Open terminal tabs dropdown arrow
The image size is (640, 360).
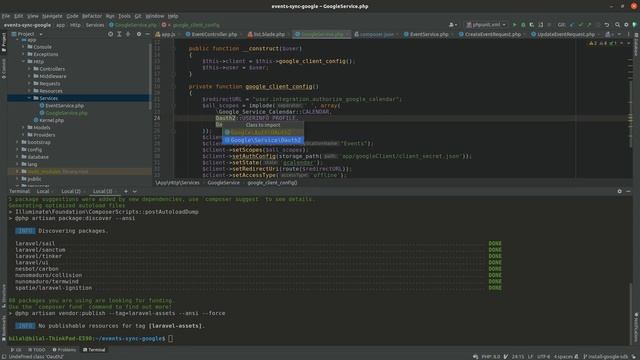(x=135, y=191)
